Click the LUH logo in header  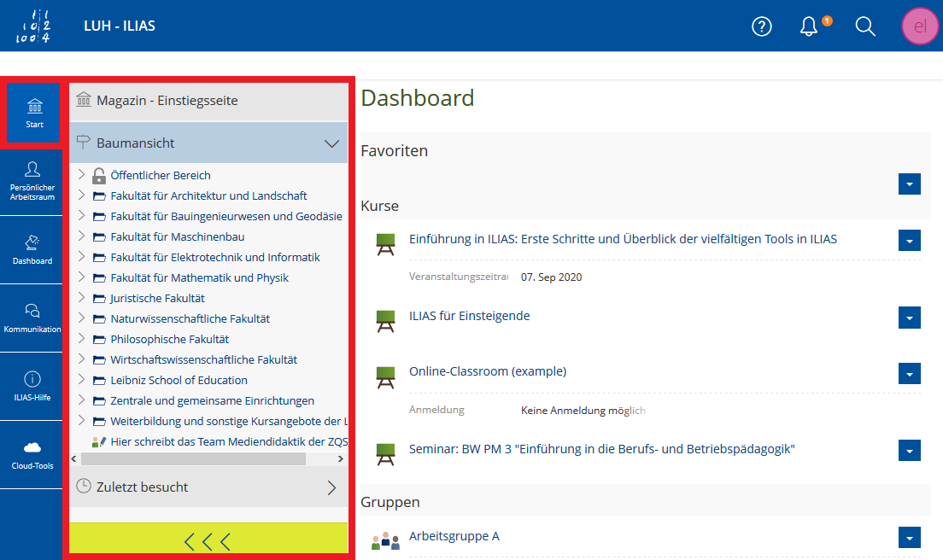pos(33,26)
